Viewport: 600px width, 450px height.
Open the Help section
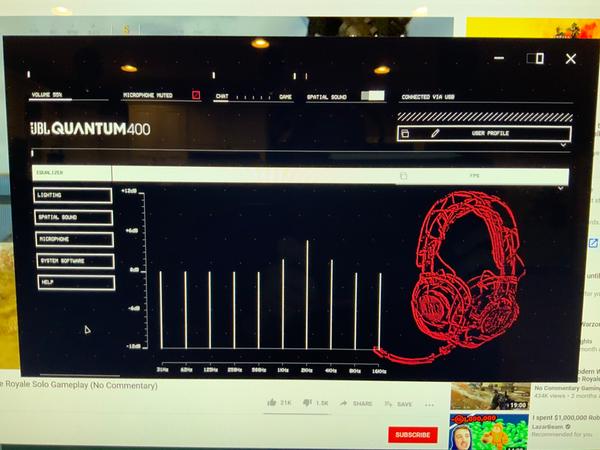click(76, 282)
